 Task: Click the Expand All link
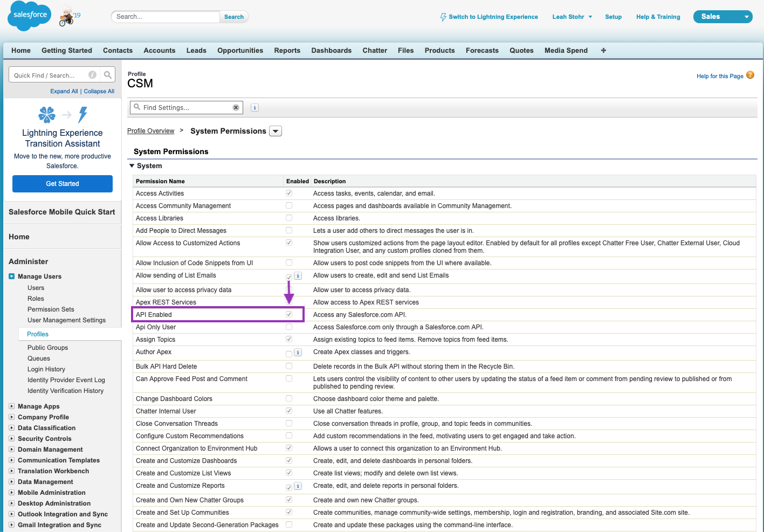[x=64, y=91]
